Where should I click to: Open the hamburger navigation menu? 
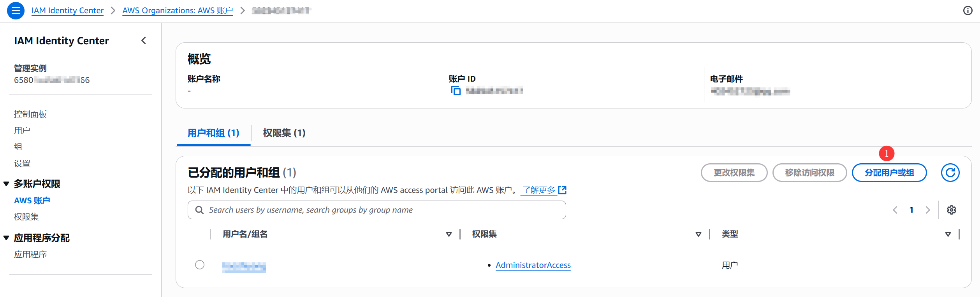tap(16, 10)
